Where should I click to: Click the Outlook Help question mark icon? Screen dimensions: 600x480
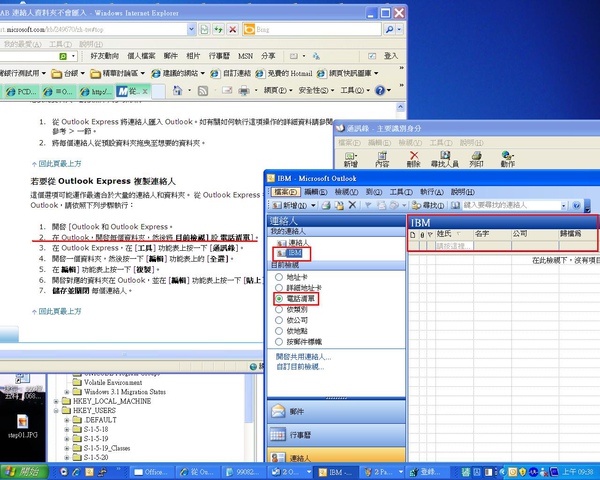577,206
